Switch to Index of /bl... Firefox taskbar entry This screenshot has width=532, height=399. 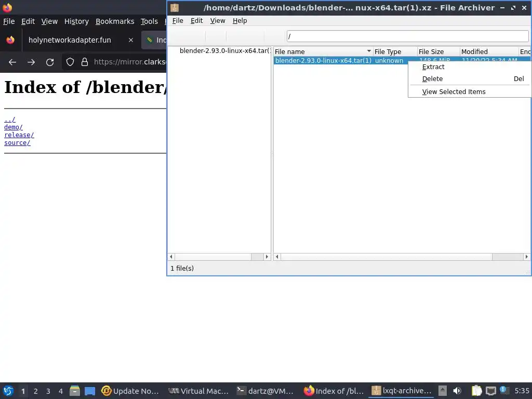point(333,391)
